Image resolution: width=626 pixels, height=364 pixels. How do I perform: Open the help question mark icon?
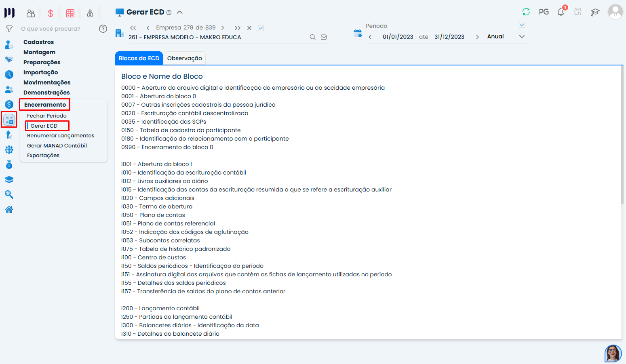(x=103, y=29)
